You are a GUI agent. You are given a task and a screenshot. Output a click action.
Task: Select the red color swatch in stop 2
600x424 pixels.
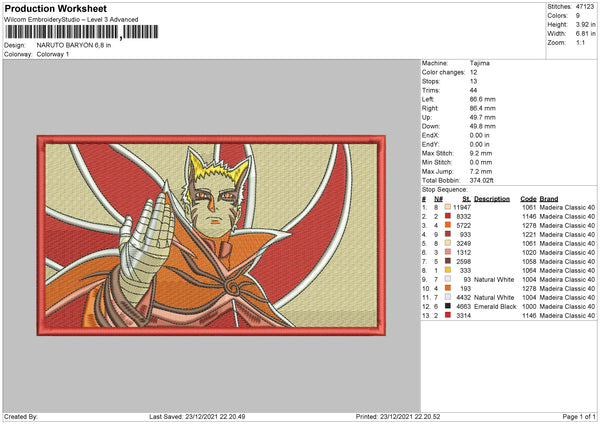[448, 216]
